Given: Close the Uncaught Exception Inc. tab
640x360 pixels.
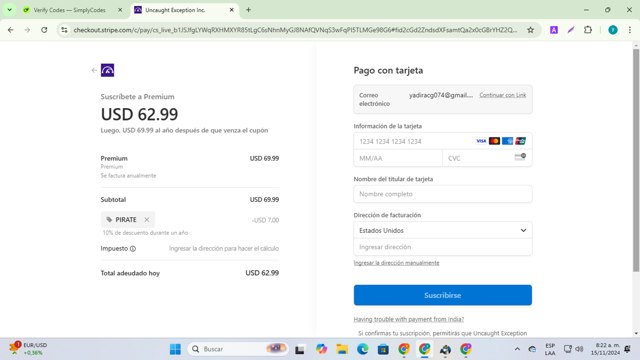Looking at the screenshot, I should [231, 10].
